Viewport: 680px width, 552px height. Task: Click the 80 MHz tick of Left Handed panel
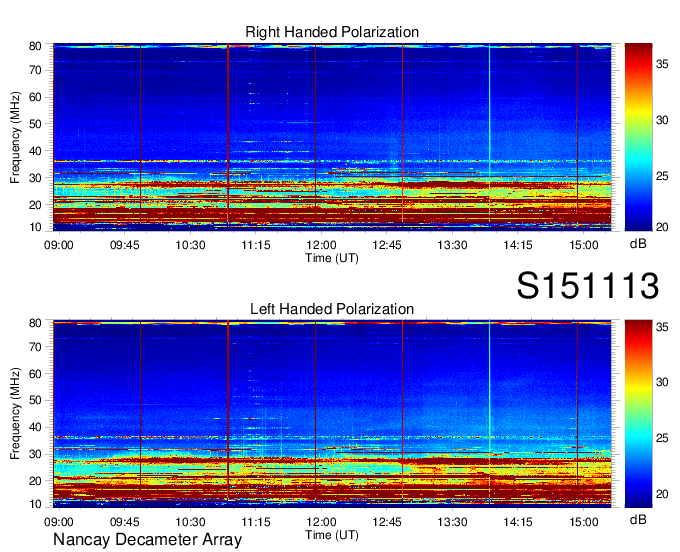click(x=35, y=323)
